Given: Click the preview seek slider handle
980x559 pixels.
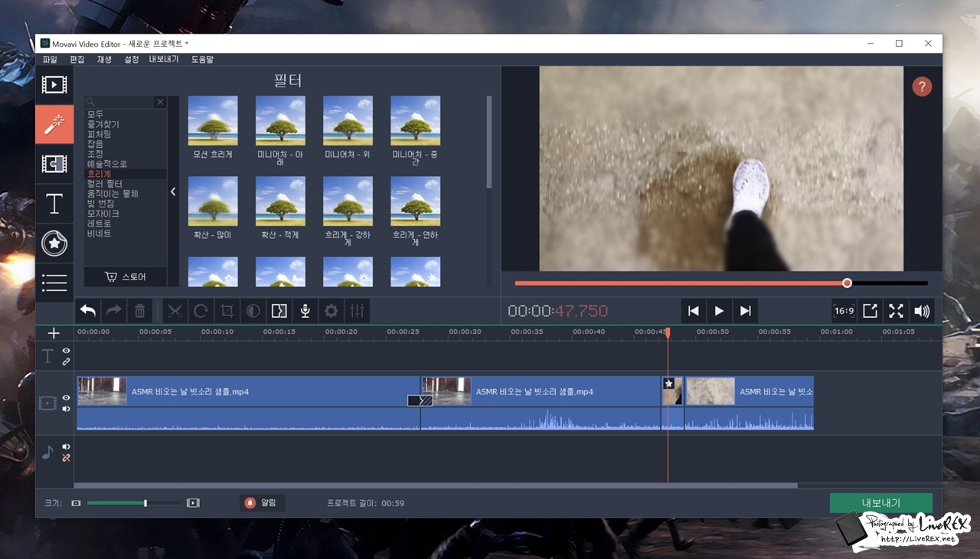Looking at the screenshot, I should click(x=847, y=283).
